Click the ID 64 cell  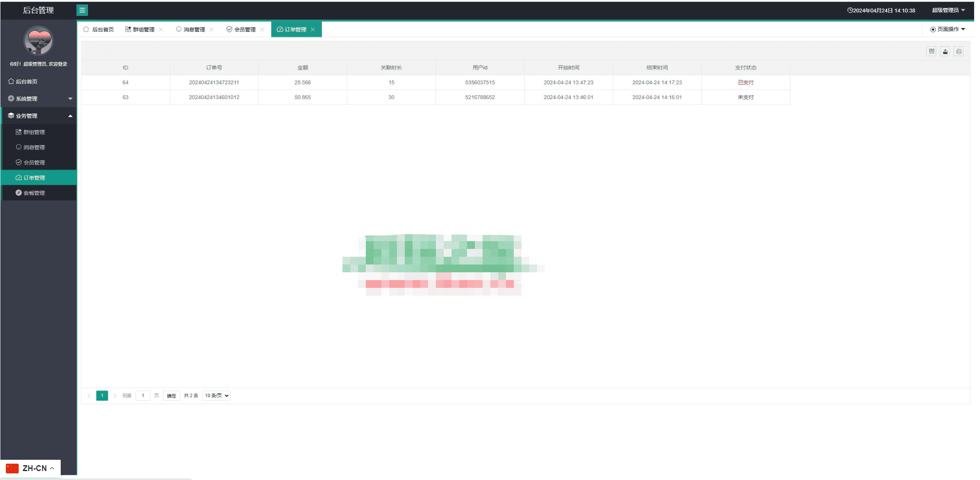pos(125,82)
